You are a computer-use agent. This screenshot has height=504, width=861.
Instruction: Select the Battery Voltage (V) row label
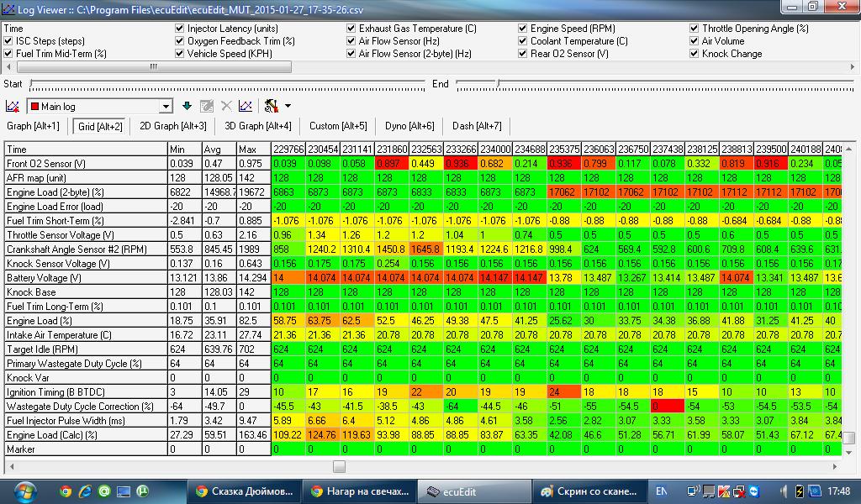point(86,277)
